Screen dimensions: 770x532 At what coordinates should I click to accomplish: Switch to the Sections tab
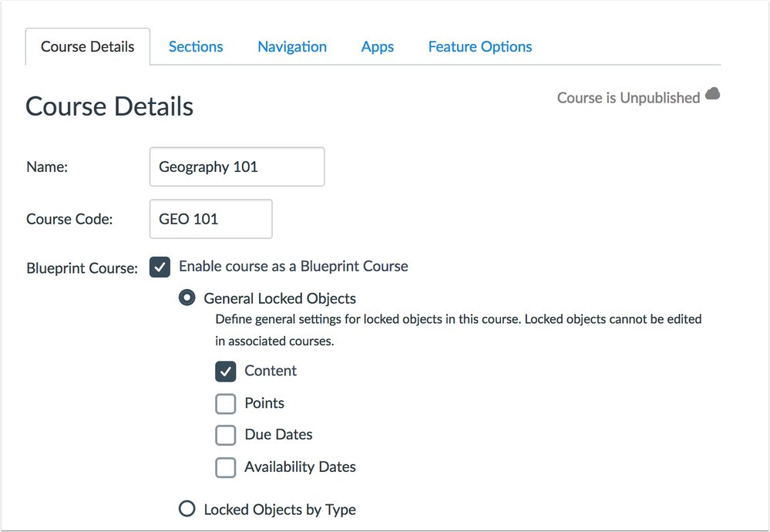pos(196,47)
